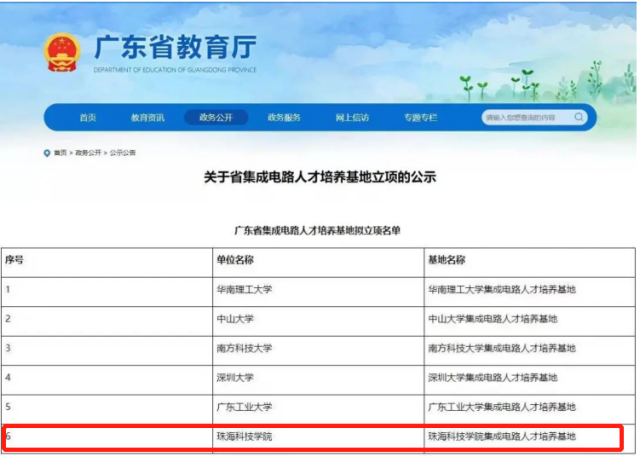Focus the site search input field
The width and height of the screenshot is (640, 457).
click(x=535, y=118)
